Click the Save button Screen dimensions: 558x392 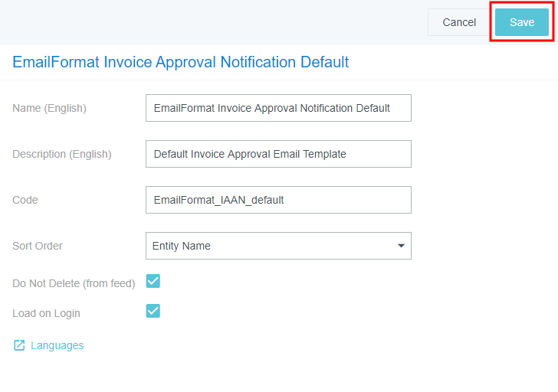tap(521, 22)
